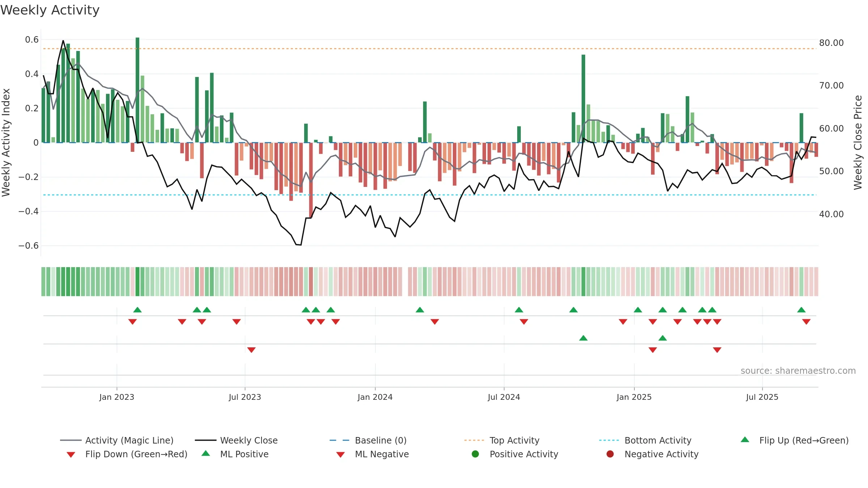
Task: Click the deepest red bar near Oct 2023
Action: pyautogui.click(x=311, y=180)
